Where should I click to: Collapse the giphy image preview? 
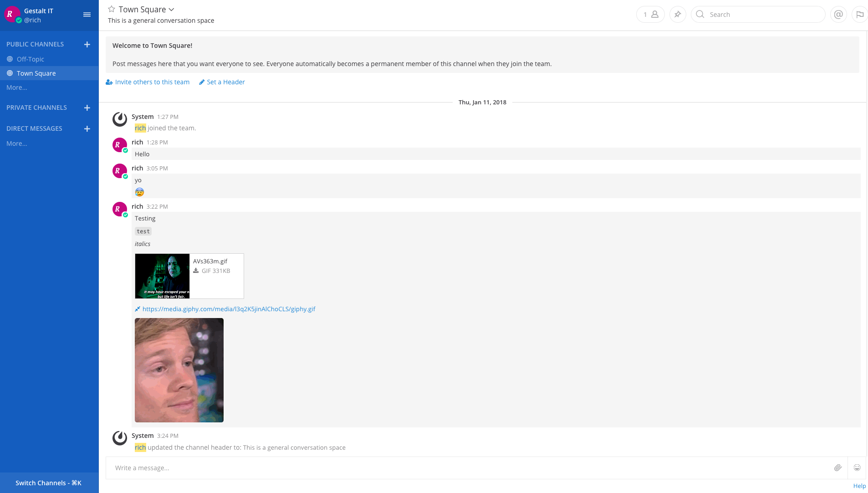point(138,309)
